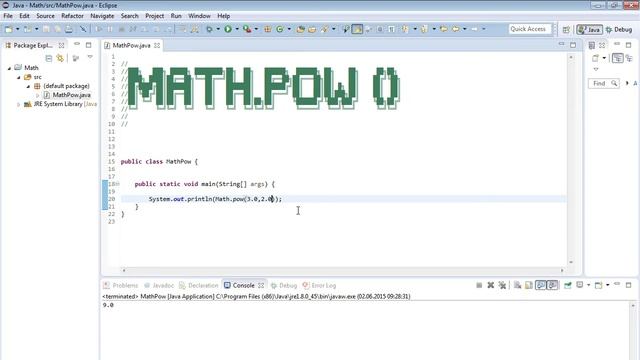Toggle Show Whitespace Characters pilcrow icon

pos(391,29)
